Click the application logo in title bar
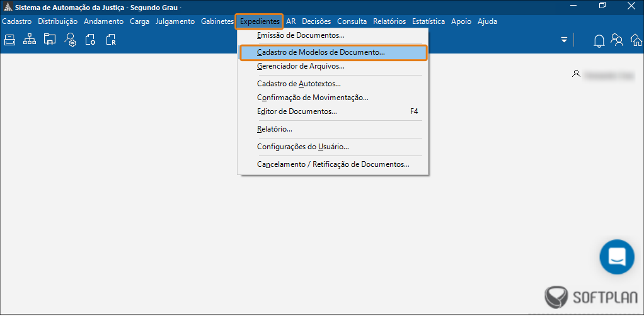Screen dimensions: 644x316 click(8, 7)
